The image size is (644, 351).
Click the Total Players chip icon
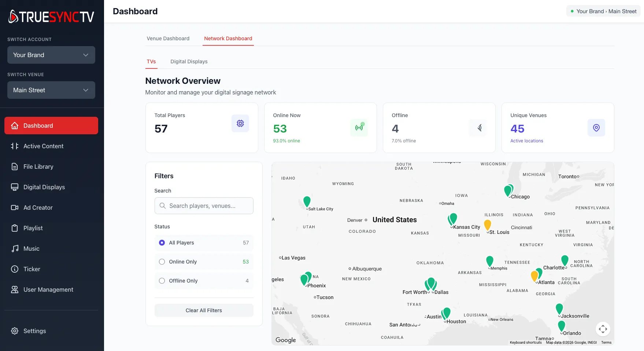point(240,123)
